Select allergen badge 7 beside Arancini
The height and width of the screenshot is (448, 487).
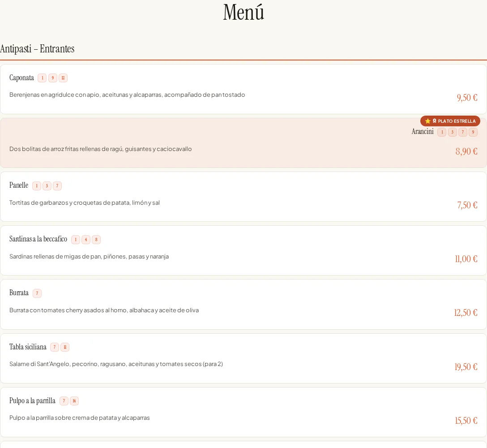(463, 132)
